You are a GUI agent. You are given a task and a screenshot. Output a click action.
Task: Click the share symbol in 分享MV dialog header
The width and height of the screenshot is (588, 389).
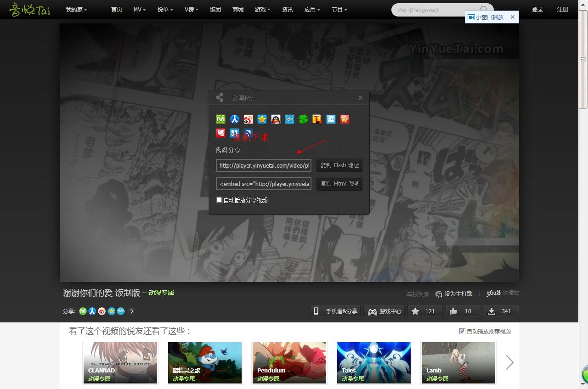pyautogui.click(x=220, y=97)
